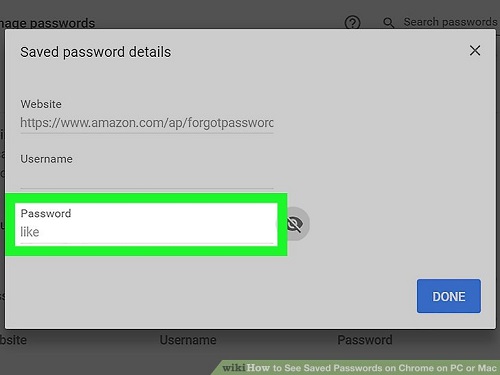Select the Username column header behind the dialog
Screen dimensions: 500x375
(x=188, y=340)
